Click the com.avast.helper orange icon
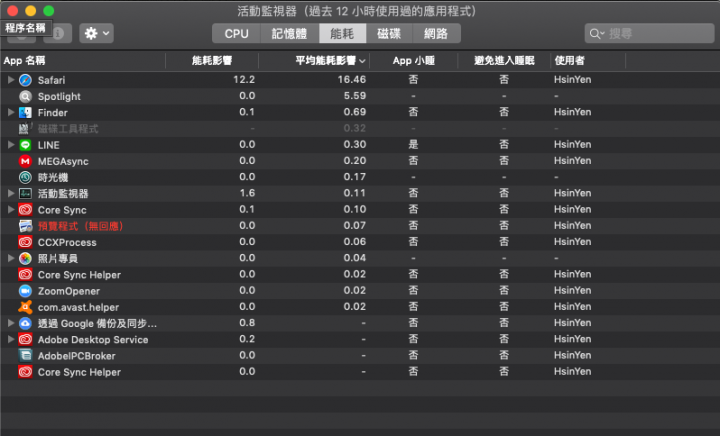720x436 pixels. coord(25,307)
